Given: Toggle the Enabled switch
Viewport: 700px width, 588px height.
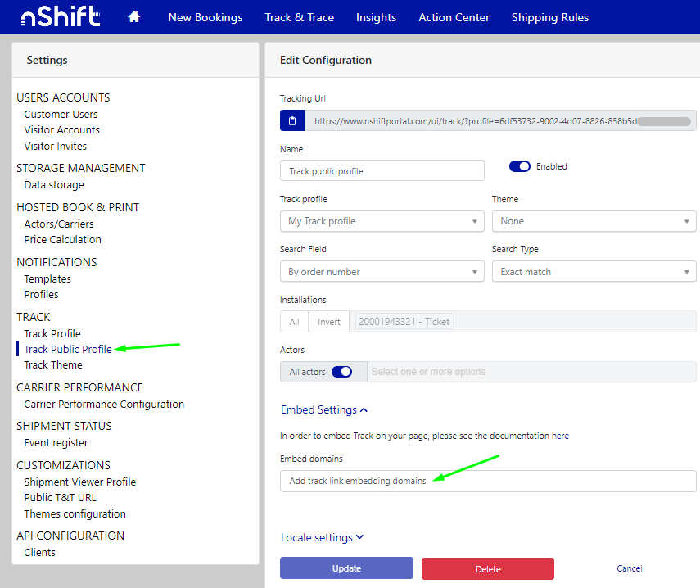Looking at the screenshot, I should [520, 166].
